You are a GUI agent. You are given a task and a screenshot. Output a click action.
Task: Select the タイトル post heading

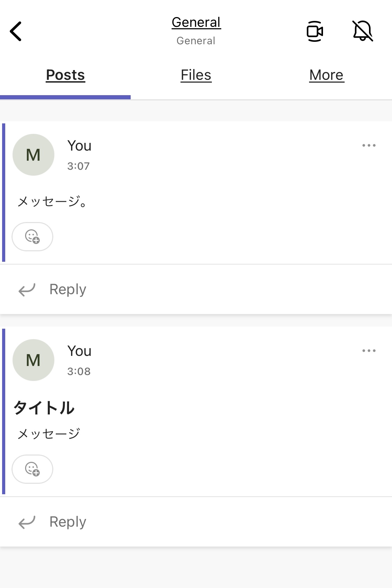[44, 407]
